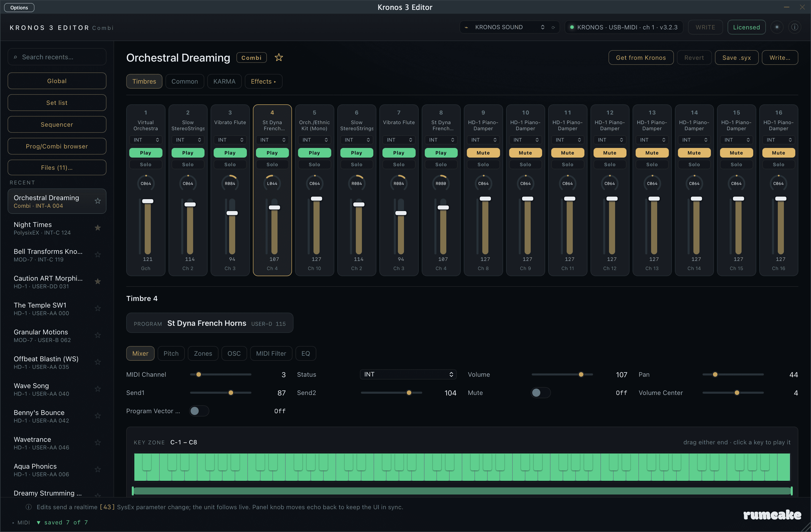The height and width of the screenshot is (532, 811).
Task: Star The Temple SW1 recent entry
Action: pyautogui.click(x=98, y=309)
